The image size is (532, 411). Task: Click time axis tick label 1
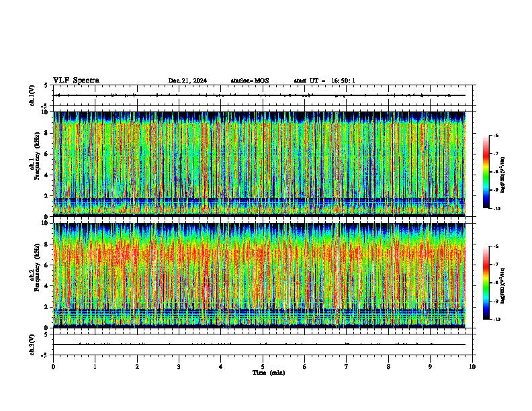point(95,367)
